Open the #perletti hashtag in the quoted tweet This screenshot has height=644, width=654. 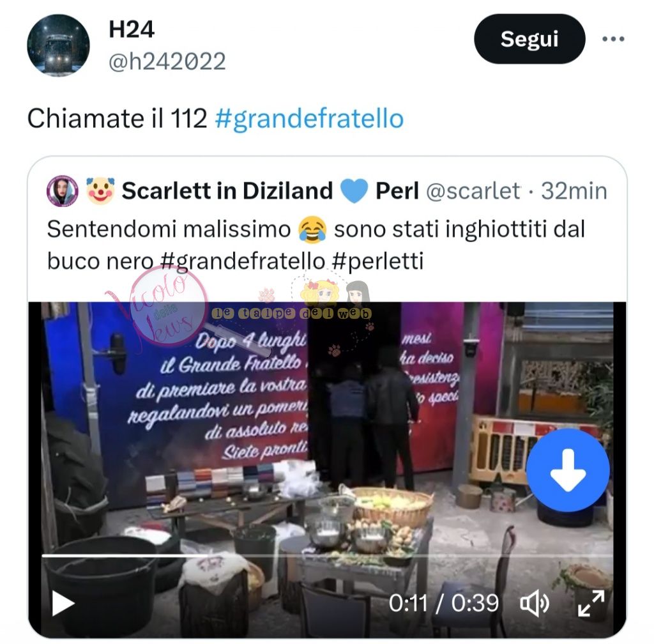pyautogui.click(x=377, y=261)
